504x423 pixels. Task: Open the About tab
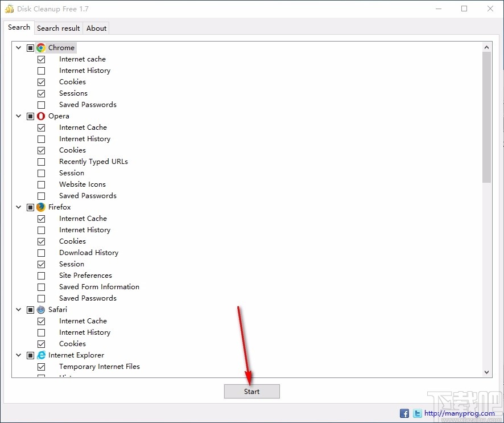[96, 28]
